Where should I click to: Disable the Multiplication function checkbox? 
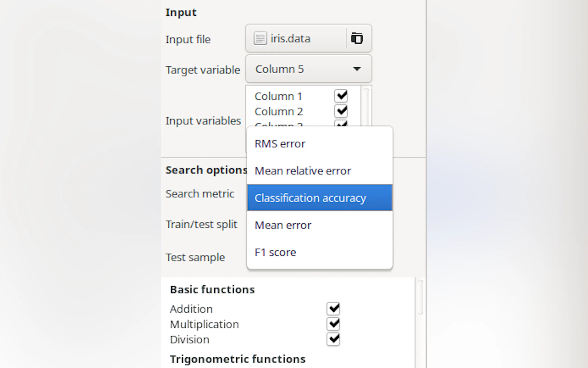coord(333,324)
